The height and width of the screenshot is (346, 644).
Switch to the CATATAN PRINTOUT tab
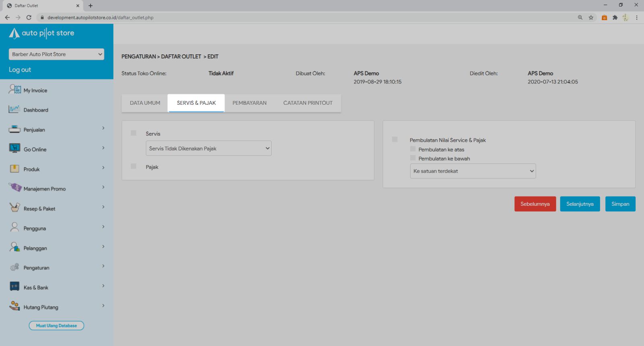tap(308, 103)
